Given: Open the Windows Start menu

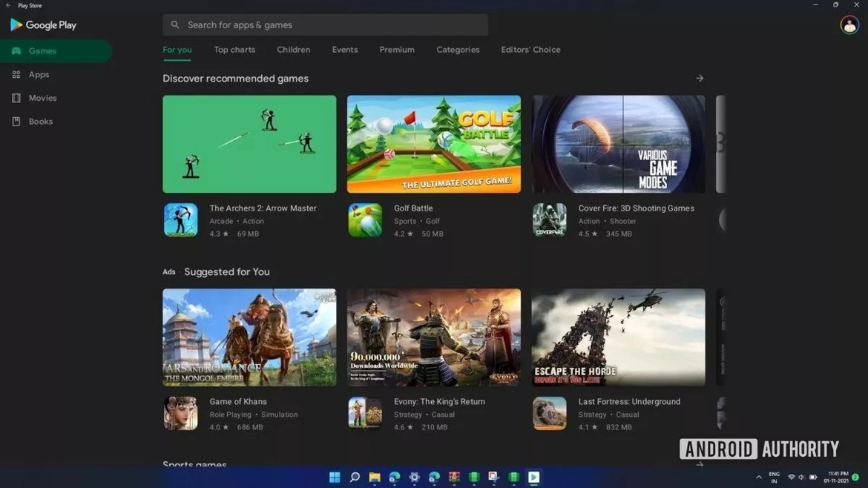Looking at the screenshot, I should (x=335, y=477).
